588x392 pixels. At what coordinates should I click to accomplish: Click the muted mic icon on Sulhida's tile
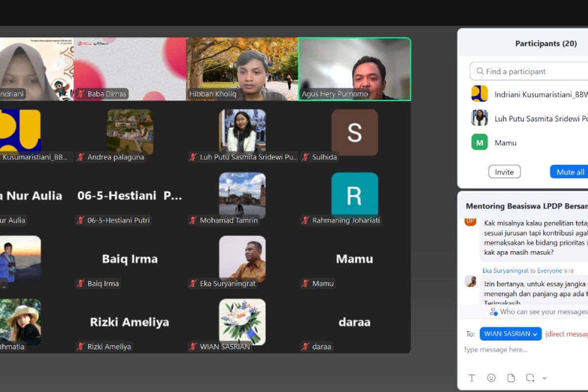tap(306, 157)
